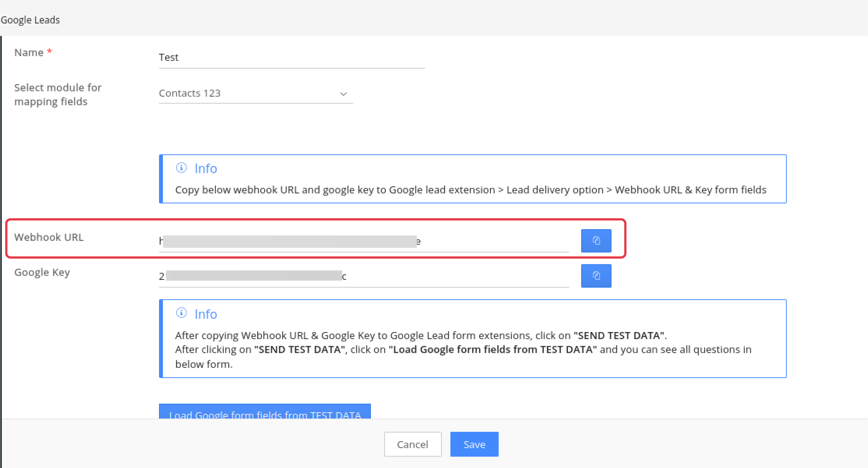Viewport: 868px width, 468px height.
Task: Click the Select module for mapping fields label
Action: click(x=58, y=95)
